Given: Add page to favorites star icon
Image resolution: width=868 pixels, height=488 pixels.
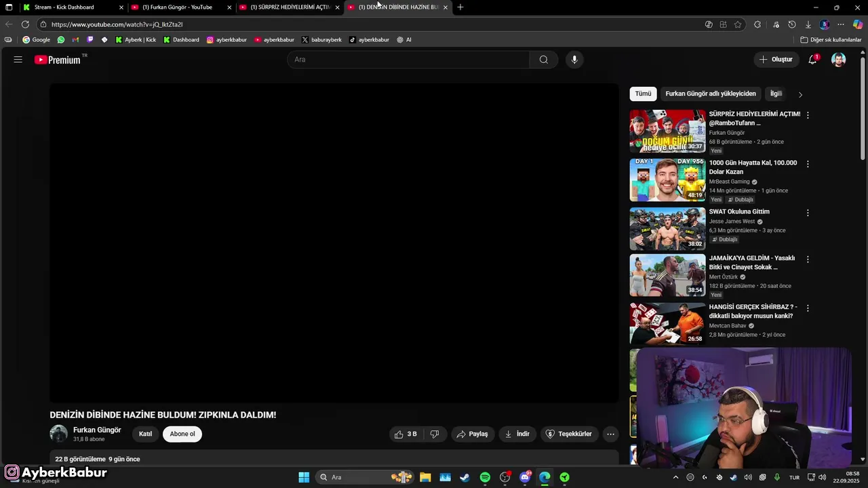Looking at the screenshot, I should pyautogui.click(x=738, y=24).
